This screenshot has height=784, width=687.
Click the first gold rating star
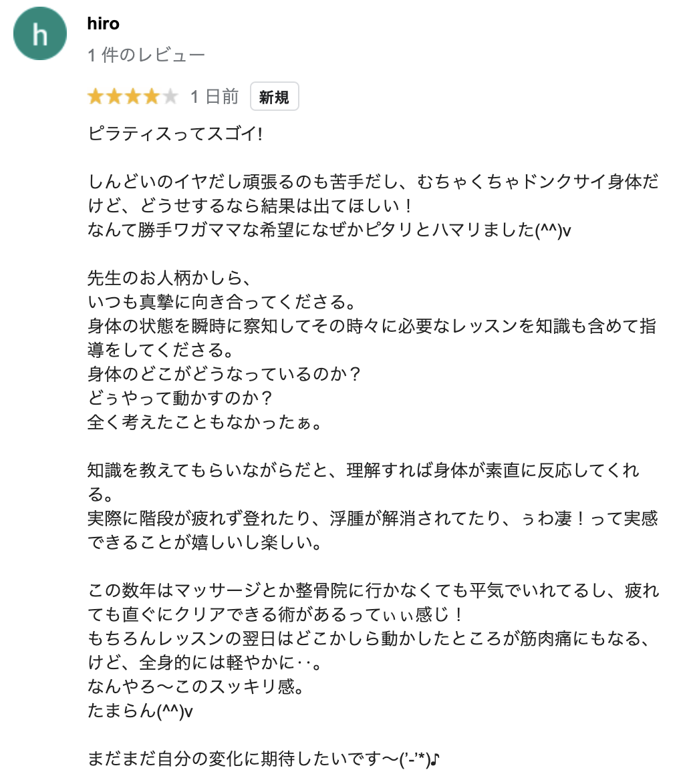tap(96, 97)
